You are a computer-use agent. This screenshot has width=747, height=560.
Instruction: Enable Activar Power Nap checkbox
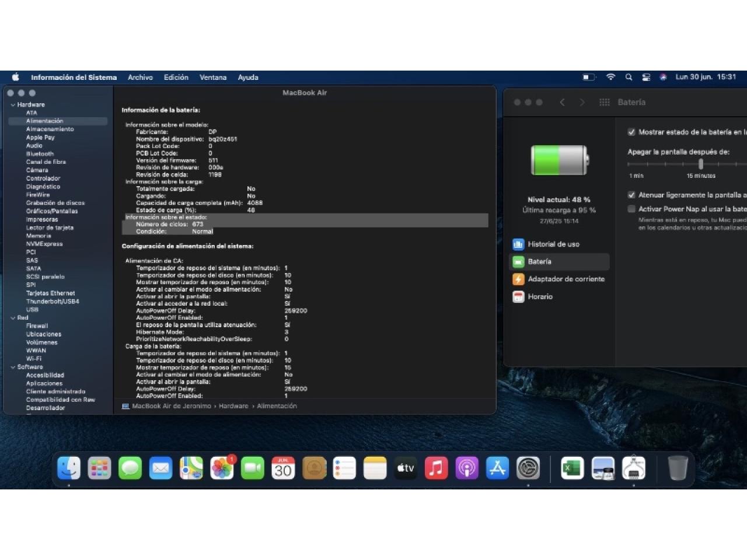coord(631,209)
